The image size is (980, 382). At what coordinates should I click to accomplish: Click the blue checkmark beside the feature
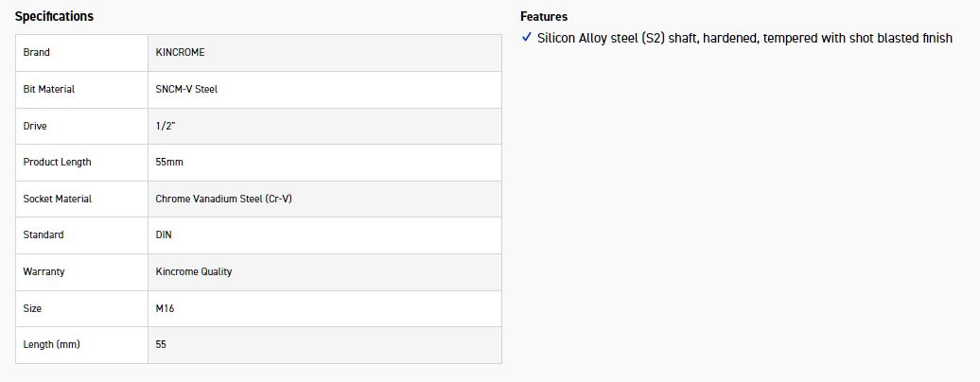527,38
